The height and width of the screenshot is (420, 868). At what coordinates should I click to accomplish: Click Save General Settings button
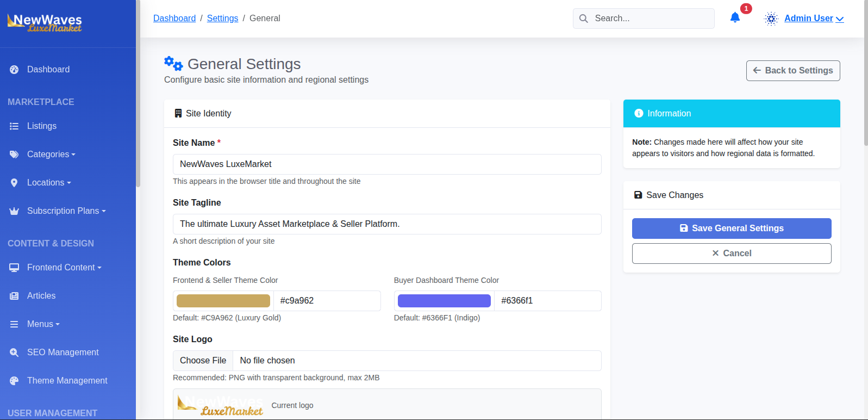(732, 228)
